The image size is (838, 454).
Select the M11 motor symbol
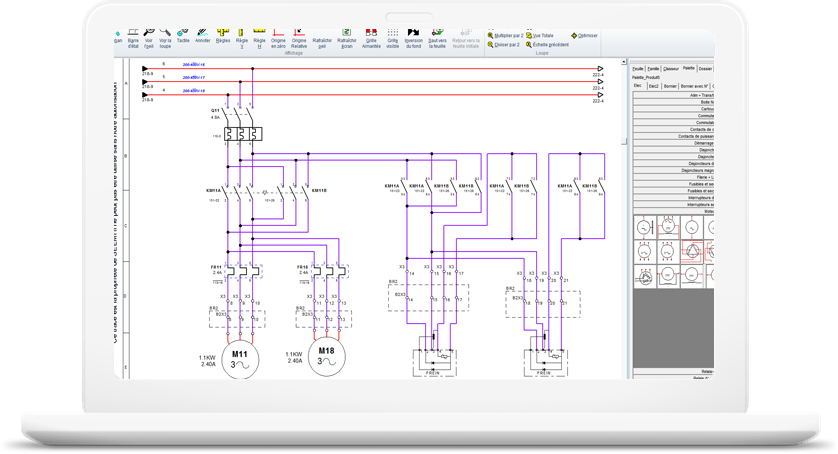240,359
